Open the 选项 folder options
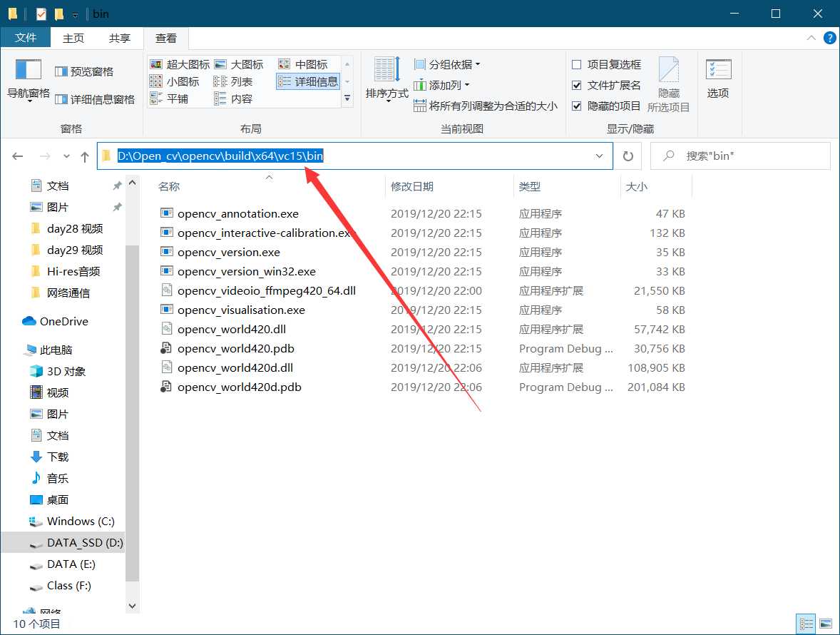 (x=718, y=79)
